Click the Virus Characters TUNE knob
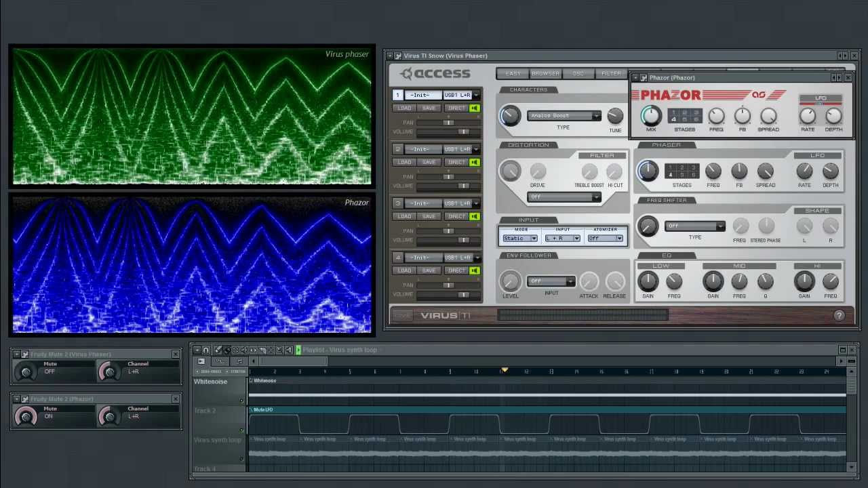The image size is (868, 488). (x=615, y=116)
